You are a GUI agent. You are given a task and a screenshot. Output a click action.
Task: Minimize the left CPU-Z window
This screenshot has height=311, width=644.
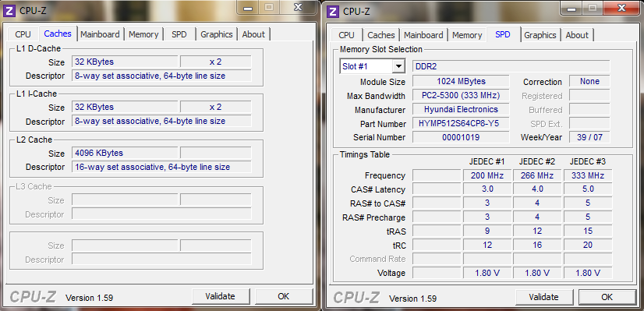247,7
